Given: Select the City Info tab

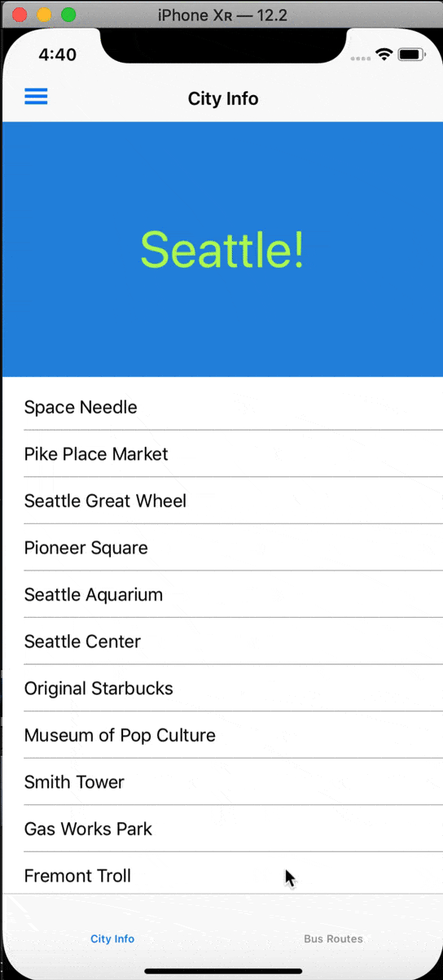Looking at the screenshot, I should 112,938.
